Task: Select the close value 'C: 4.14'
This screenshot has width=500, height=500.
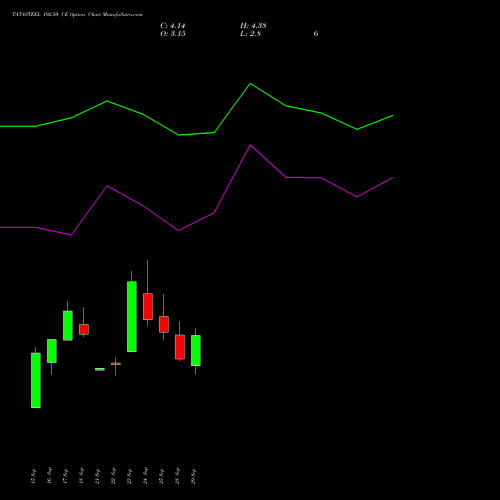Action: click(x=173, y=26)
